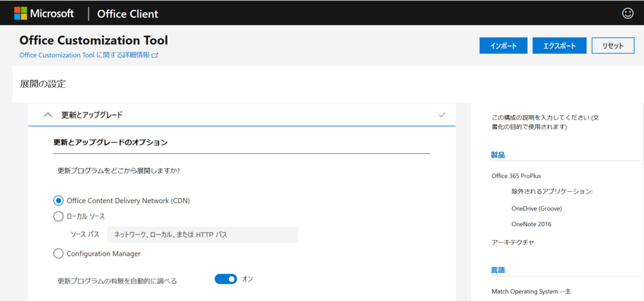Click the 更新とアップグレード section title
This screenshot has height=301, width=644.
[x=92, y=115]
